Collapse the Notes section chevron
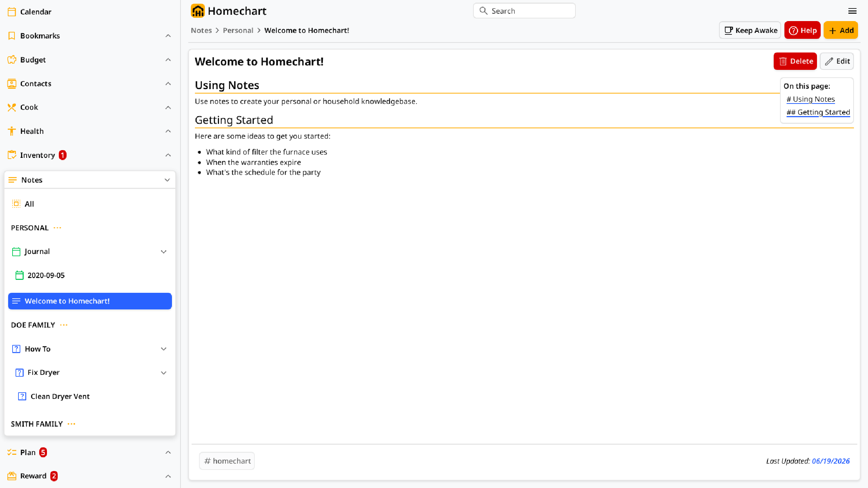 [167, 180]
